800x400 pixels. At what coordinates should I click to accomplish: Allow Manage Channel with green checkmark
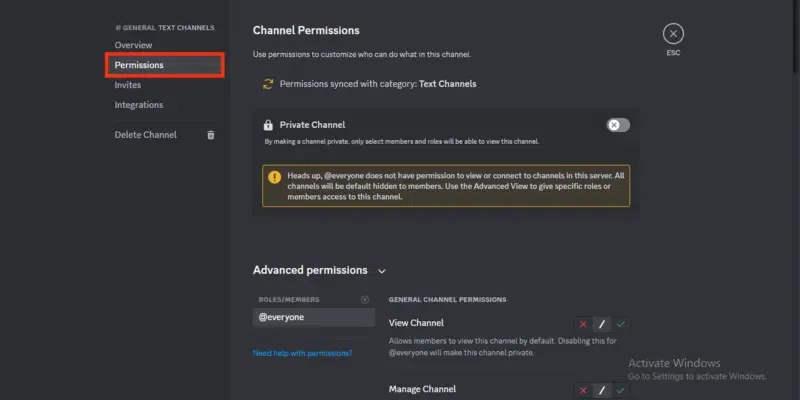coord(621,390)
